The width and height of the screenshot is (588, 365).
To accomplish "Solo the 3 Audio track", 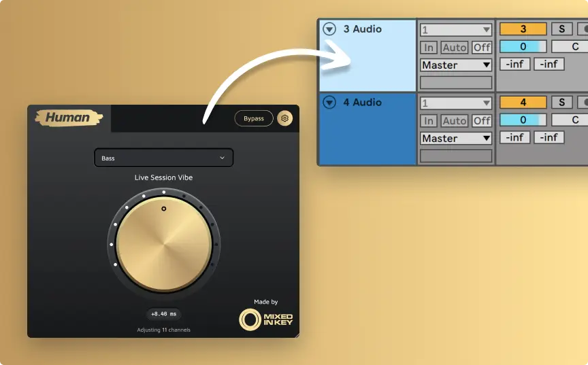I will coord(561,29).
